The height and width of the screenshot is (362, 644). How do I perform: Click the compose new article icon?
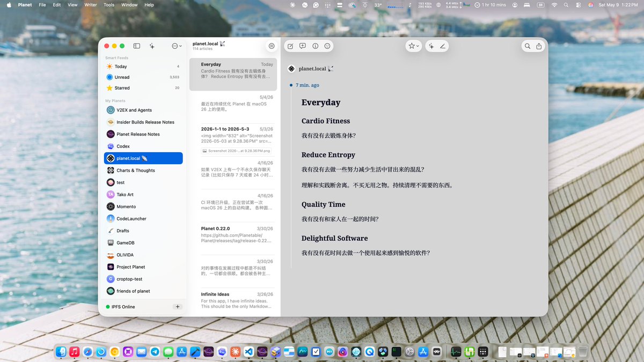point(290,46)
